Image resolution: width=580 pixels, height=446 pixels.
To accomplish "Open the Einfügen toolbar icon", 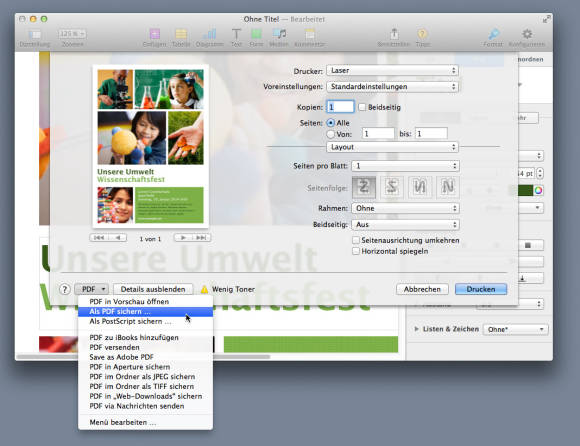I will [155, 34].
